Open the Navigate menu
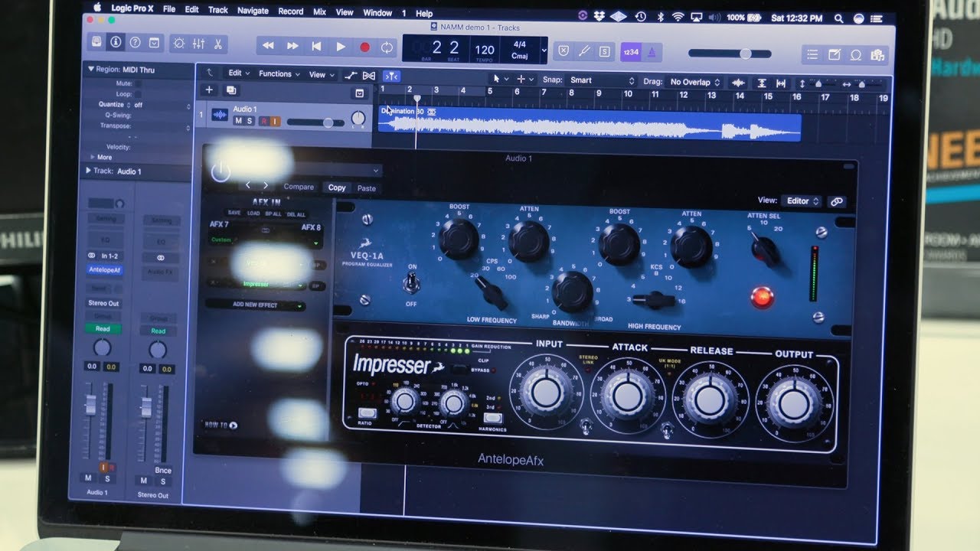The height and width of the screenshot is (551, 980). (253, 11)
